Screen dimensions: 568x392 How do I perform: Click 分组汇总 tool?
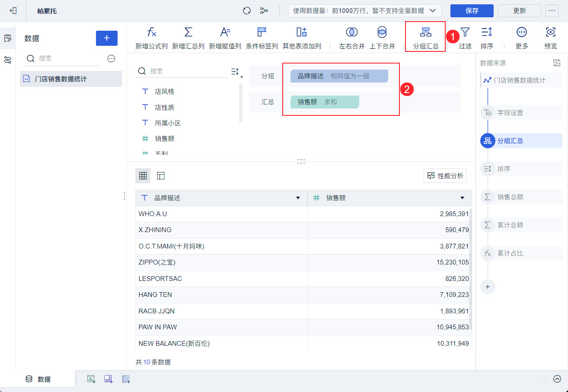click(x=426, y=38)
